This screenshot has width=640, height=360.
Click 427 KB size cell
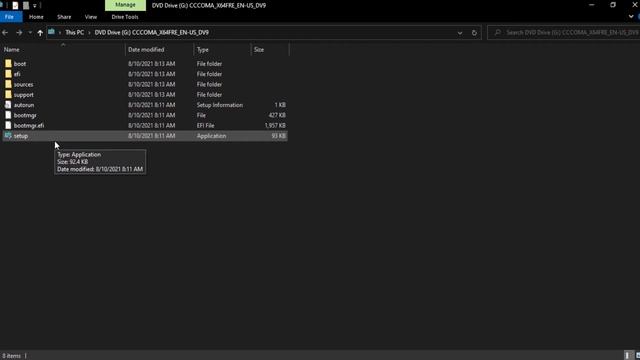pos(277,115)
